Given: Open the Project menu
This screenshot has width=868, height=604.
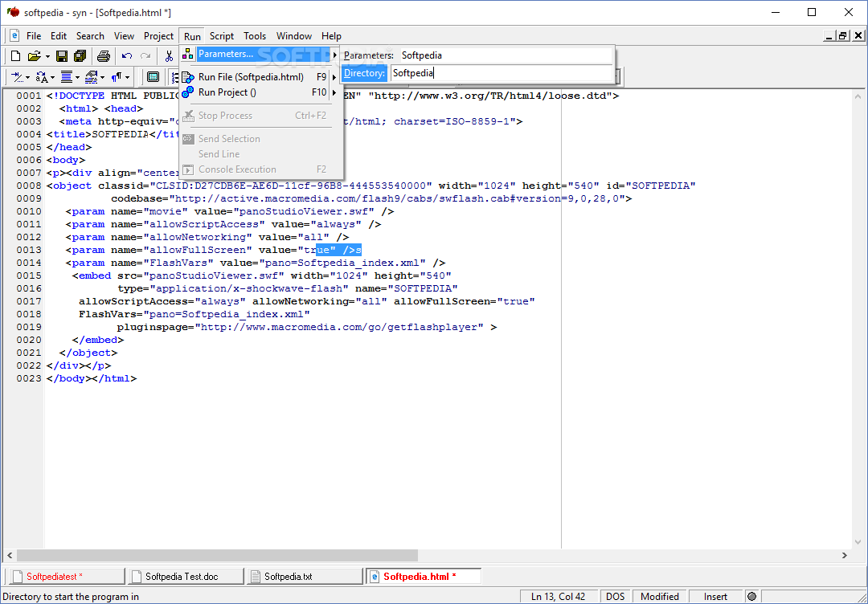Looking at the screenshot, I should [x=159, y=36].
